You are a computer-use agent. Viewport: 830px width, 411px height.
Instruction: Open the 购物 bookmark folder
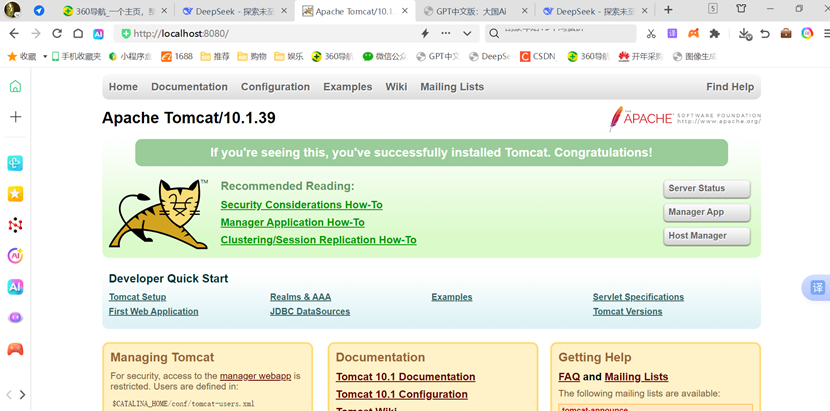click(x=252, y=56)
